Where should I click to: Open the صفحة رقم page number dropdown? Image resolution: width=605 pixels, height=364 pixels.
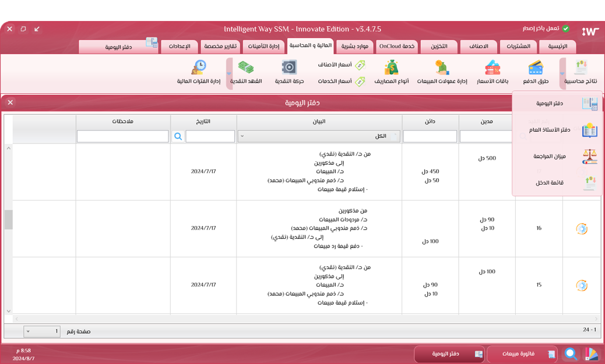41,331
